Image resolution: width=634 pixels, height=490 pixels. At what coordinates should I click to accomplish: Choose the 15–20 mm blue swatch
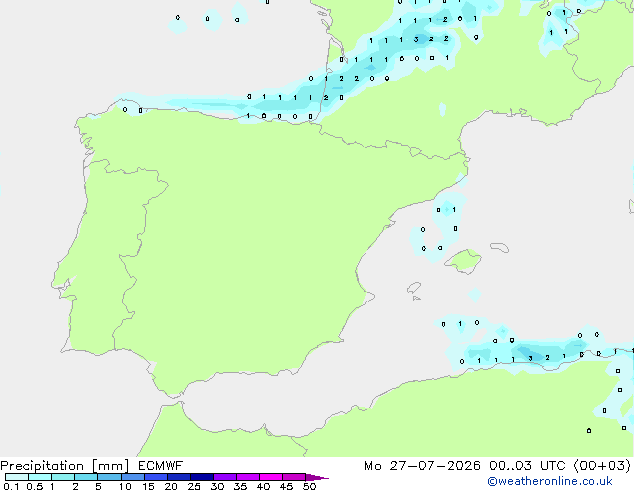click(x=156, y=477)
